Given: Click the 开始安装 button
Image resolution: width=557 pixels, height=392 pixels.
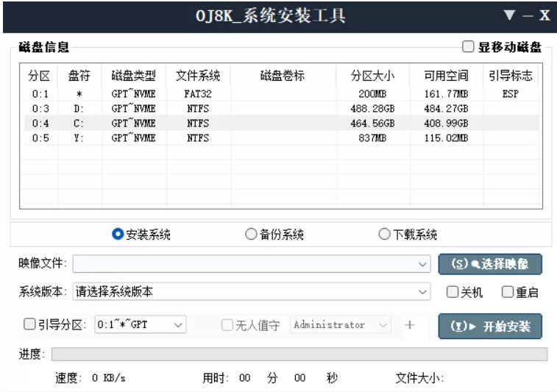Looking at the screenshot, I should click(490, 326).
